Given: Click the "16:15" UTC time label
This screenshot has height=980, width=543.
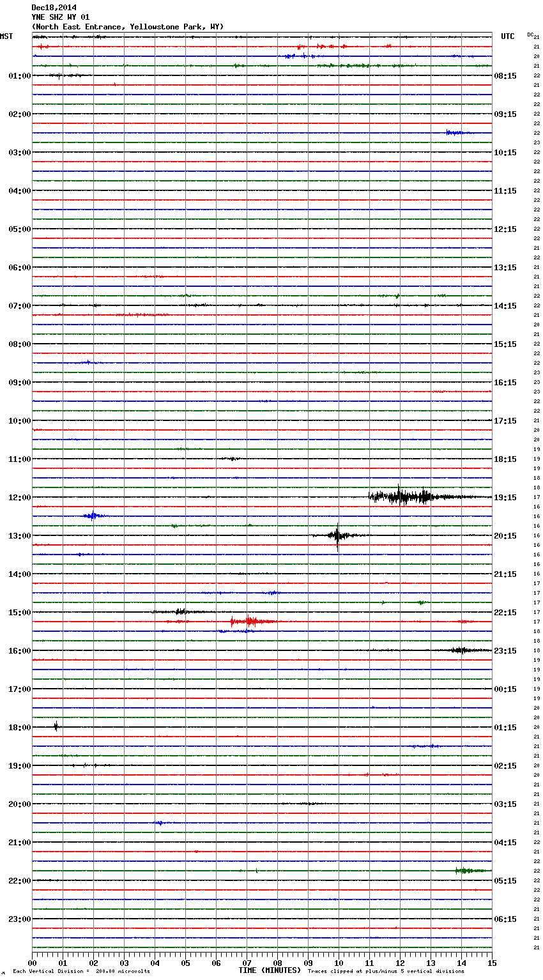Looking at the screenshot, I should (505, 383).
